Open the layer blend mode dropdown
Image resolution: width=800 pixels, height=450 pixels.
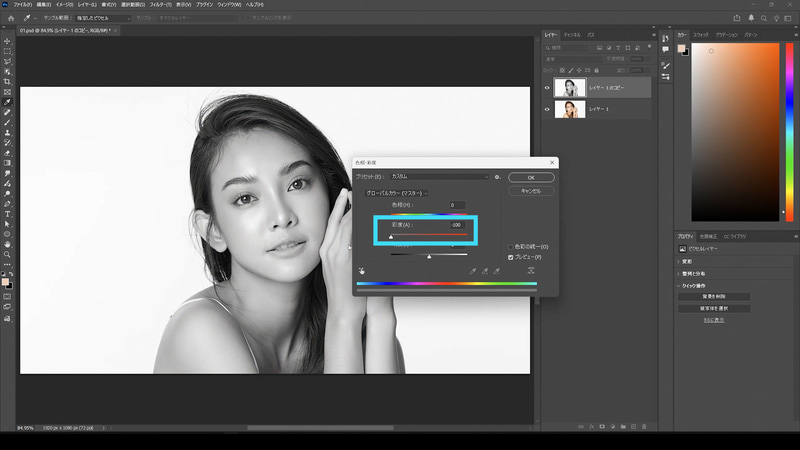(x=572, y=59)
